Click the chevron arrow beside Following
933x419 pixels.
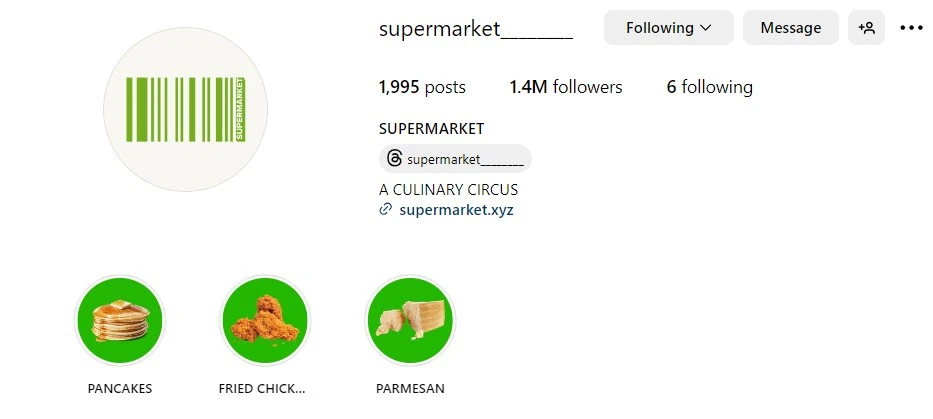pos(706,28)
